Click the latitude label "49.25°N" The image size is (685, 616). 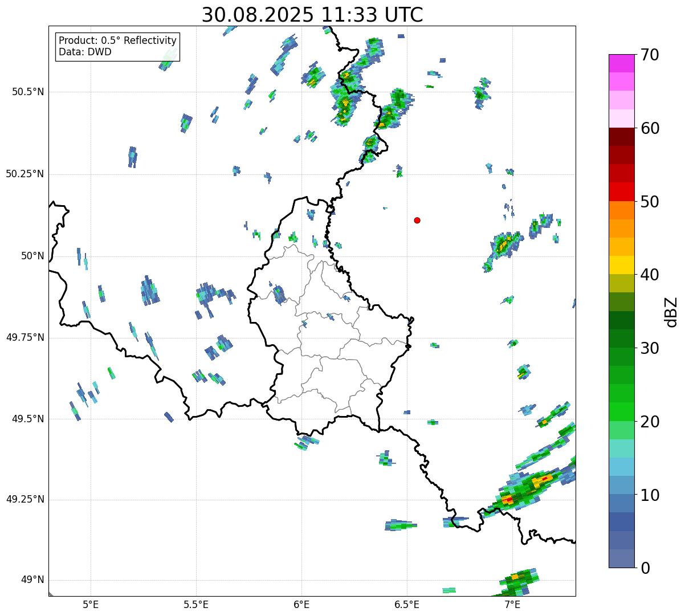pos(25,500)
